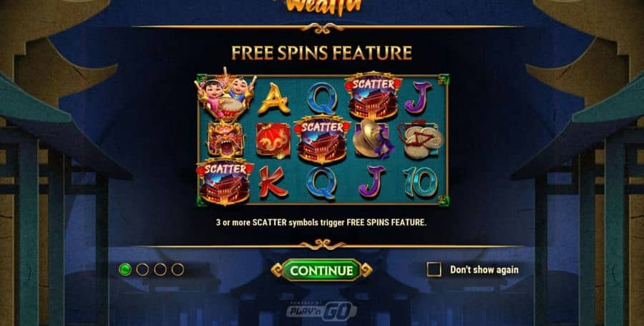
Task: Select the purple J in top row
Action: click(x=418, y=97)
